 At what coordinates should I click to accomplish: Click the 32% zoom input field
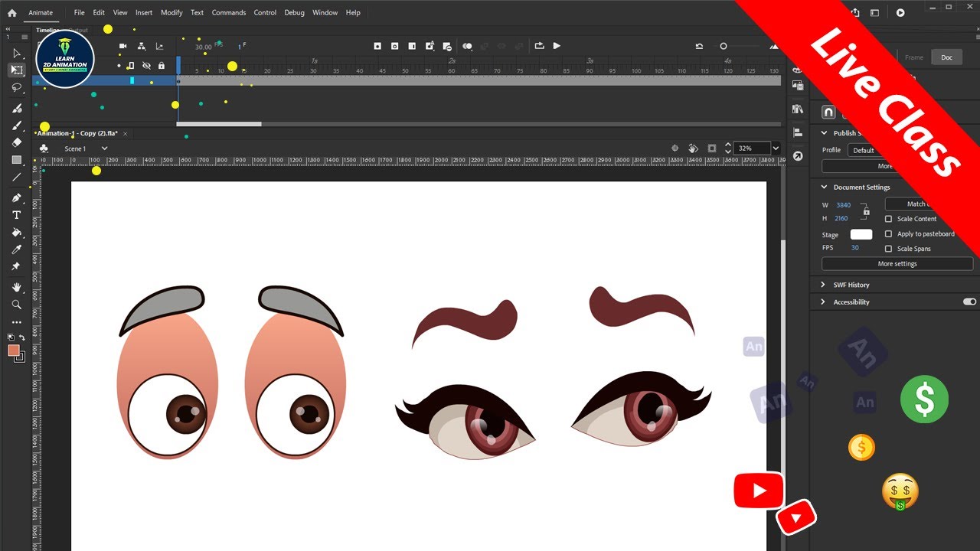click(751, 148)
